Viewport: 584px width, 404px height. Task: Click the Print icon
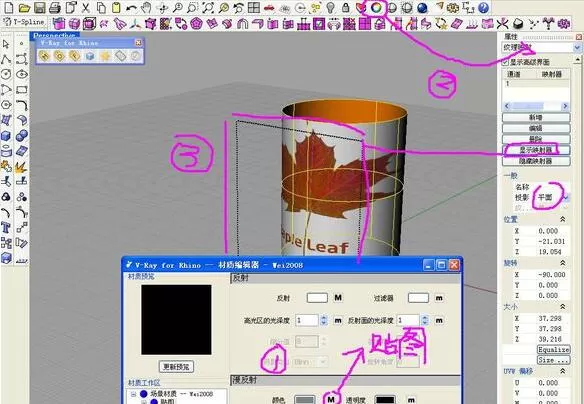click(x=55, y=7)
